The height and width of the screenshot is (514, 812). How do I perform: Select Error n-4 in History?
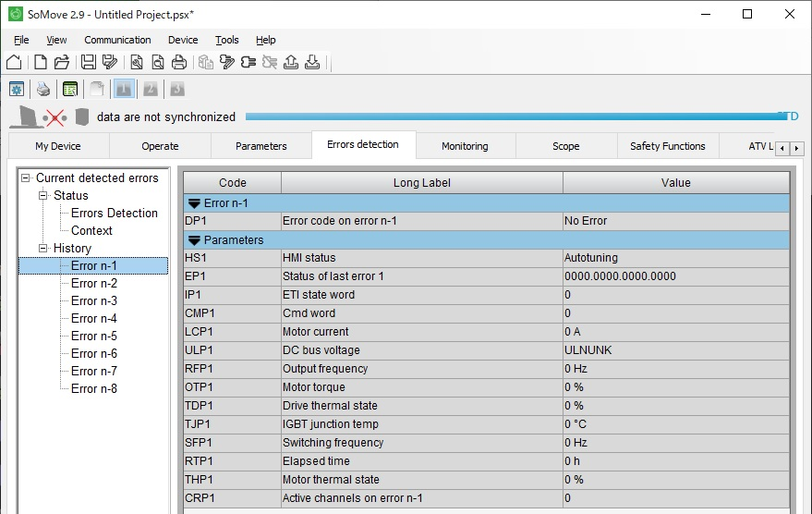click(93, 319)
